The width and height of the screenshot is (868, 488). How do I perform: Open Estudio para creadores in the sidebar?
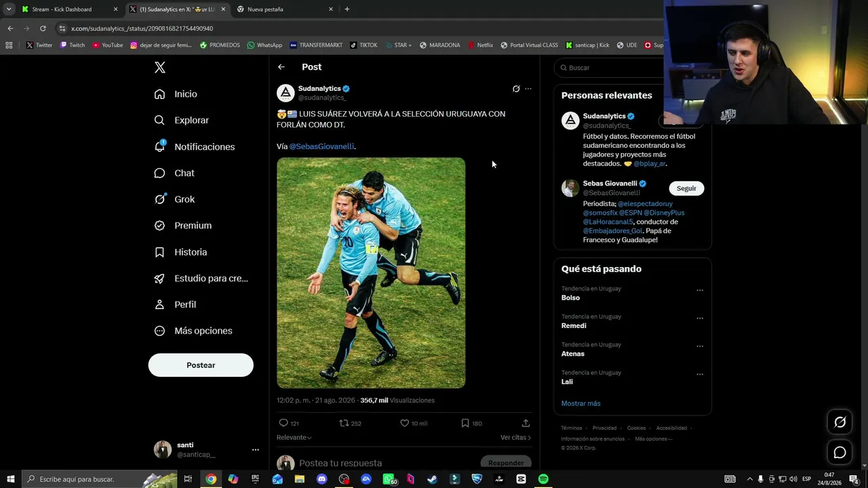pos(201,279)
